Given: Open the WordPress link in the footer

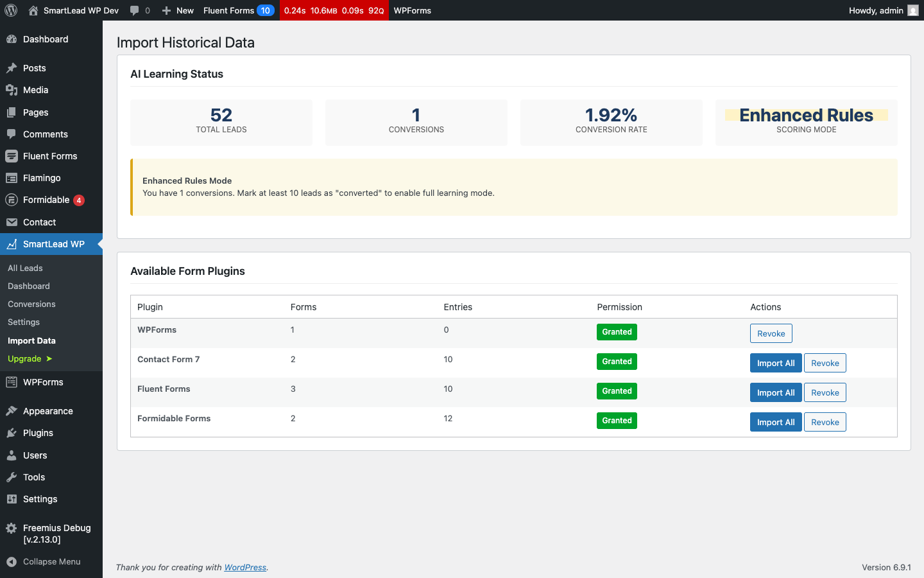Looking at the screenshot, I should click(245, 567).
